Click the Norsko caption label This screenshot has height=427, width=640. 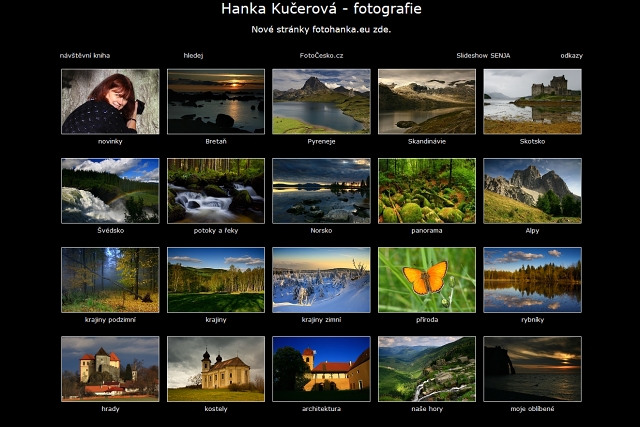pos(321,230)
